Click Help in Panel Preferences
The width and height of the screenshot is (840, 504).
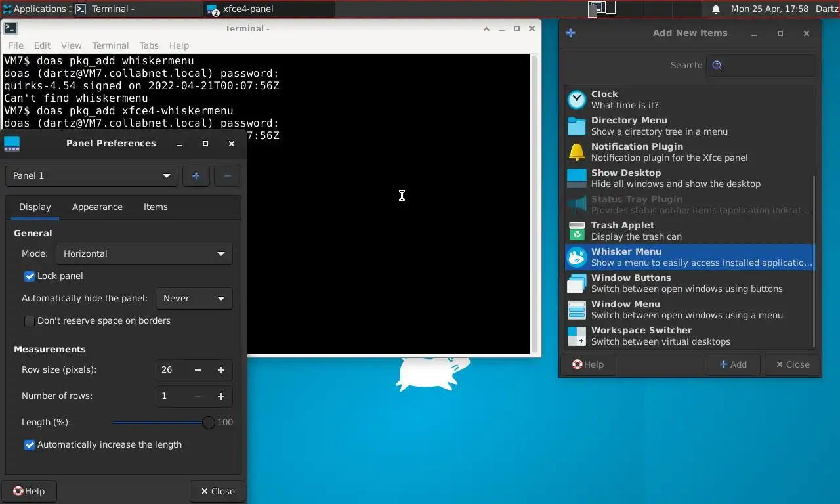pyautogui.click(x=29, y=491)
